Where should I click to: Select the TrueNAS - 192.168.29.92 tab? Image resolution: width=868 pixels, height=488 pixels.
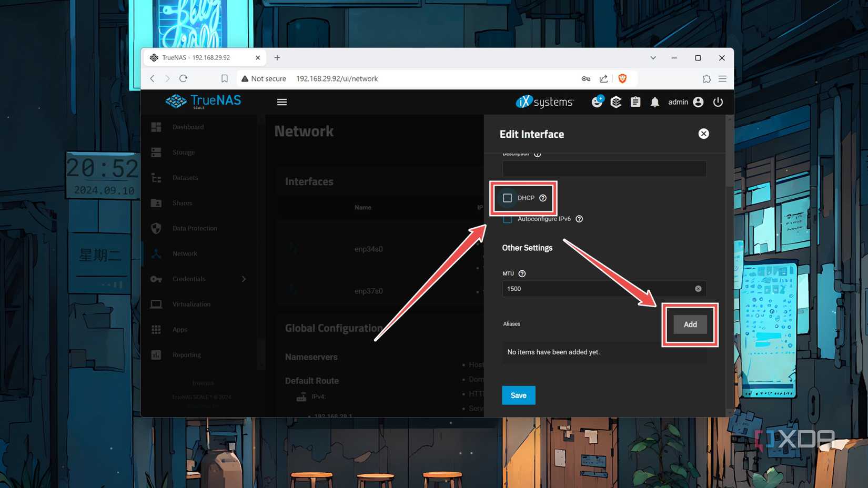(x=204, y=57)
